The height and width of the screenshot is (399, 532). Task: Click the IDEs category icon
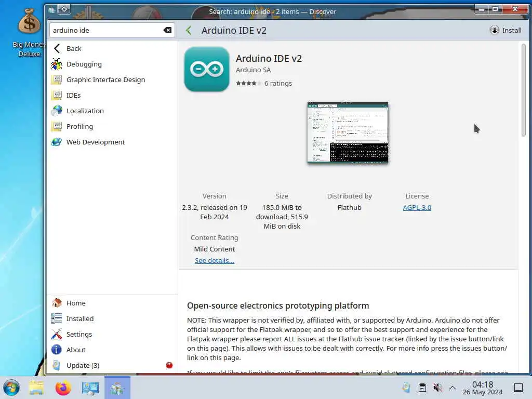point(57,96)
